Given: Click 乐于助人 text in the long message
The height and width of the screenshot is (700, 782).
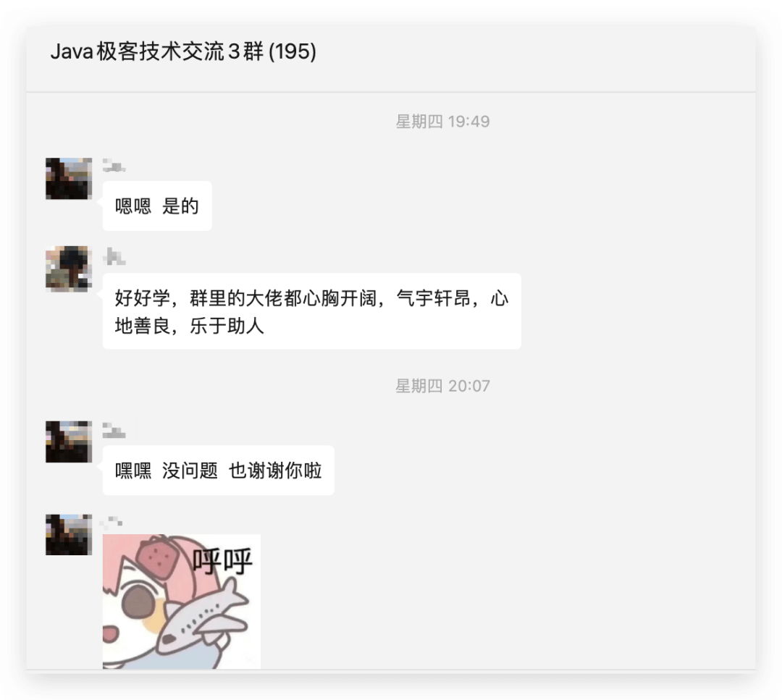Looking at the screenshot, I should pos(227,326).
